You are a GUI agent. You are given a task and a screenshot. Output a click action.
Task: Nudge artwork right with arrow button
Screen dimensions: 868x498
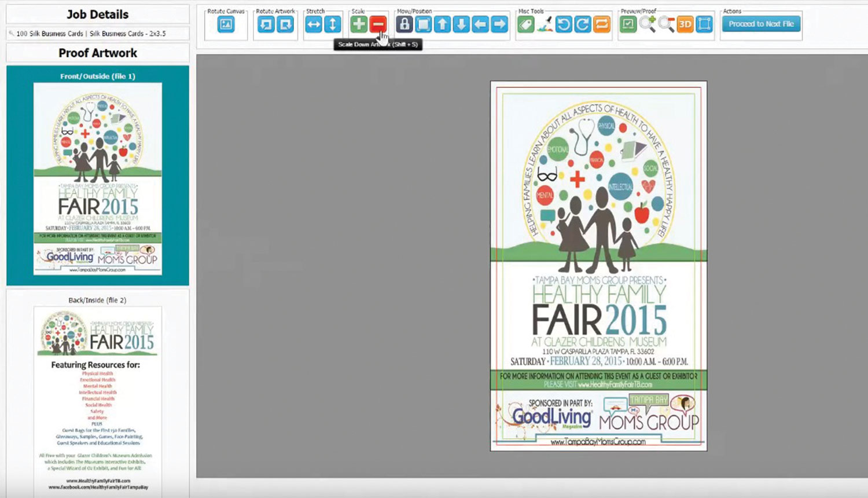click(499, 24)
